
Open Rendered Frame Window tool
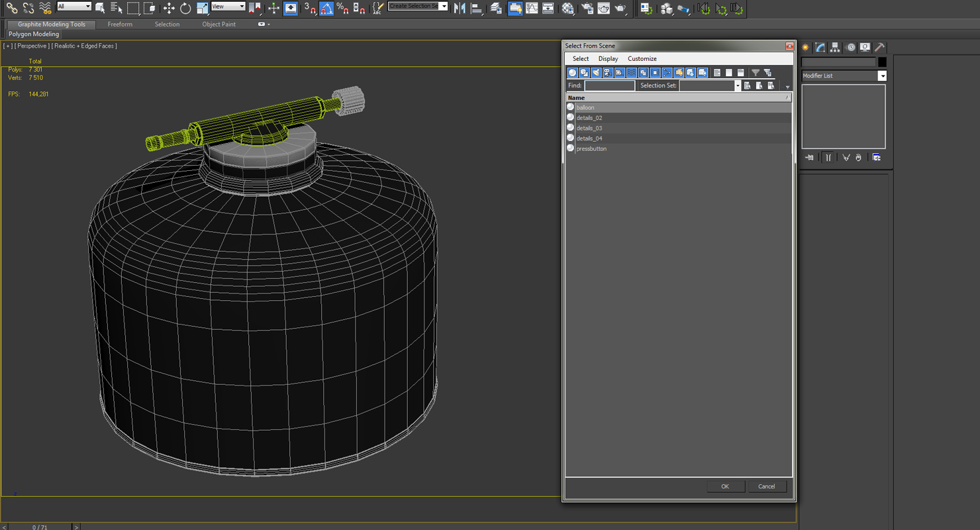tap(604, 8)
